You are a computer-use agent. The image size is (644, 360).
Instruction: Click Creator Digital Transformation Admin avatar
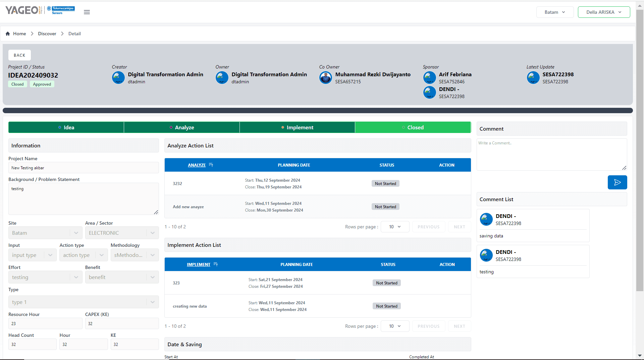pos(118,78)
